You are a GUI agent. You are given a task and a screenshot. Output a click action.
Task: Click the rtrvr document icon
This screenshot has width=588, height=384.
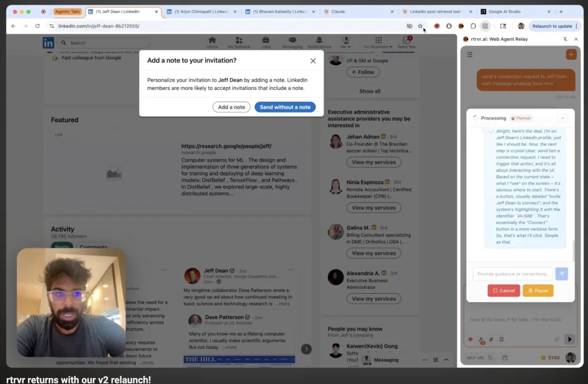501,339
